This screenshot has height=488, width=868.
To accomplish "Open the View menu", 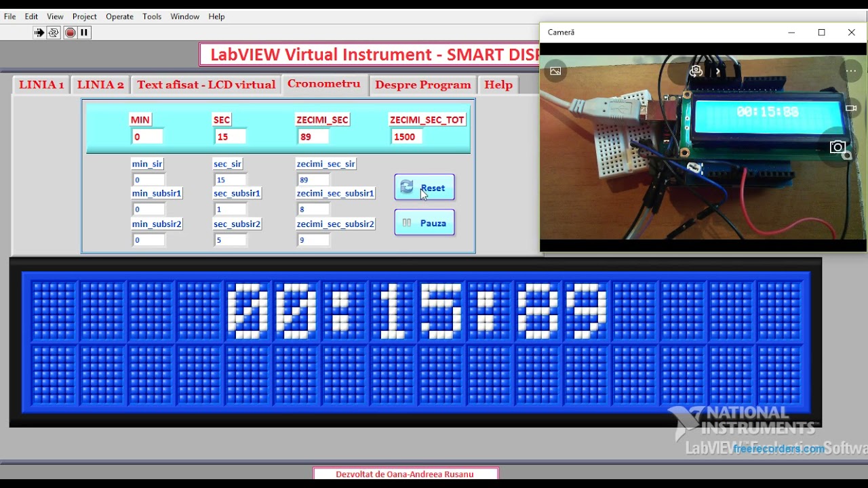I will [x=55, y=16].
